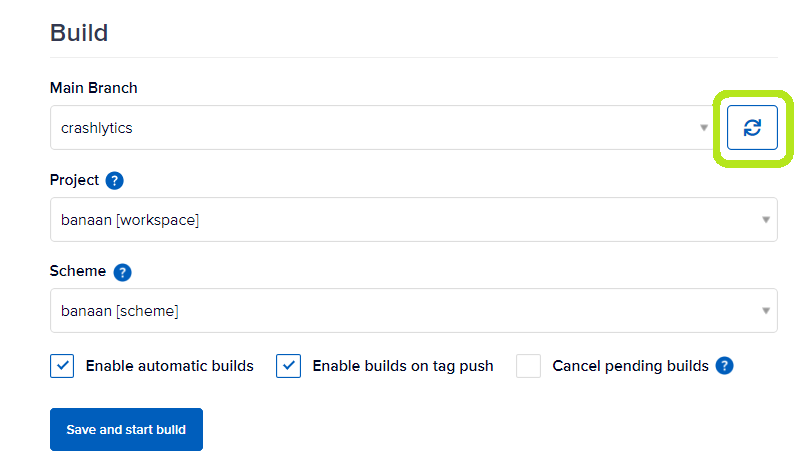
Task: Open help tooltip next to Scheme
Action: tap(122, 272)
